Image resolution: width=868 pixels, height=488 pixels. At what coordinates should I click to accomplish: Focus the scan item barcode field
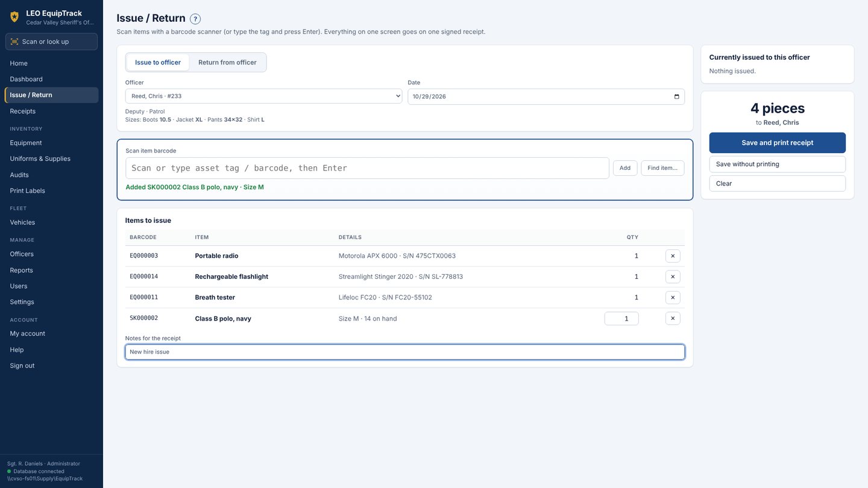367,168
